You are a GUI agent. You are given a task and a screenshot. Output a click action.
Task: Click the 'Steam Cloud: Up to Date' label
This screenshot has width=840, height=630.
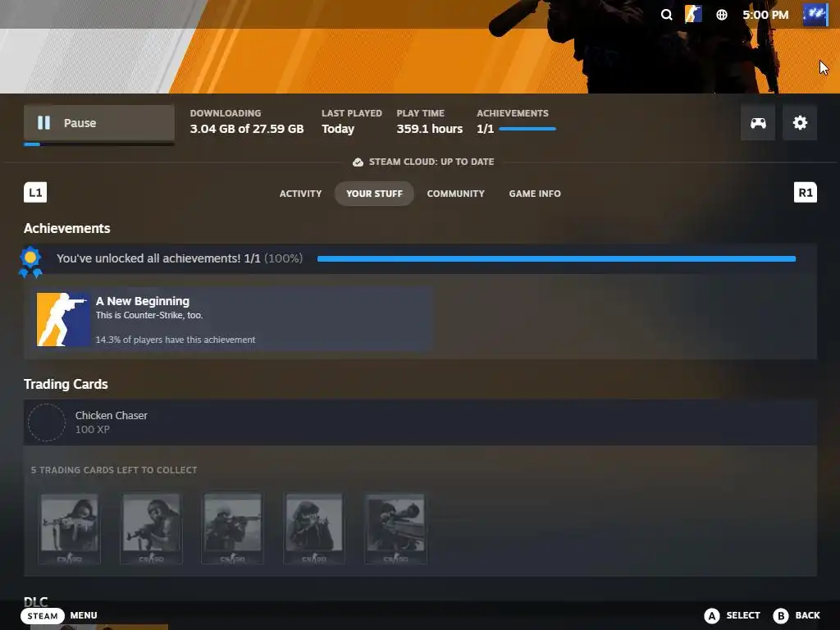431,162
